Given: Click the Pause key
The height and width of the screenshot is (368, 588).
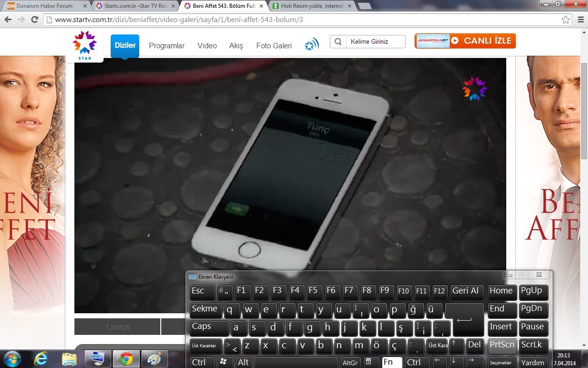Looking at the screenshot, I should pos(533,328).
